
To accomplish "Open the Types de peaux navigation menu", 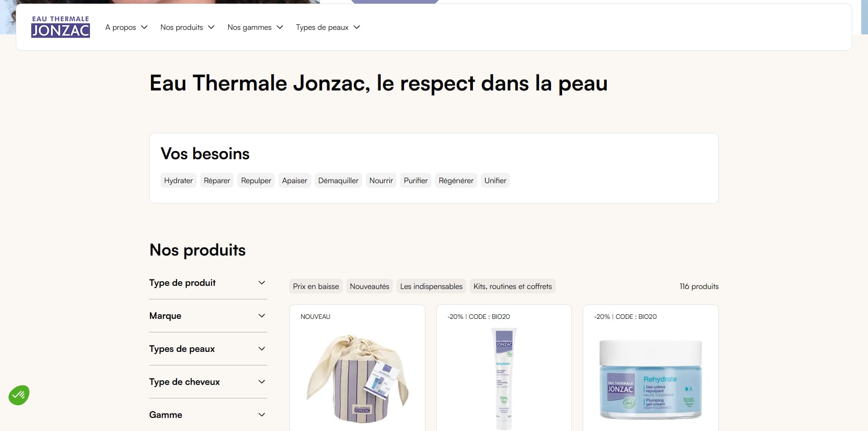I will [328, 27].
